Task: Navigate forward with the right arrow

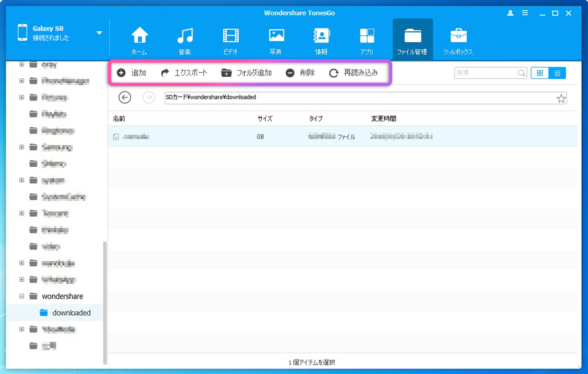Action: (149, 98)
